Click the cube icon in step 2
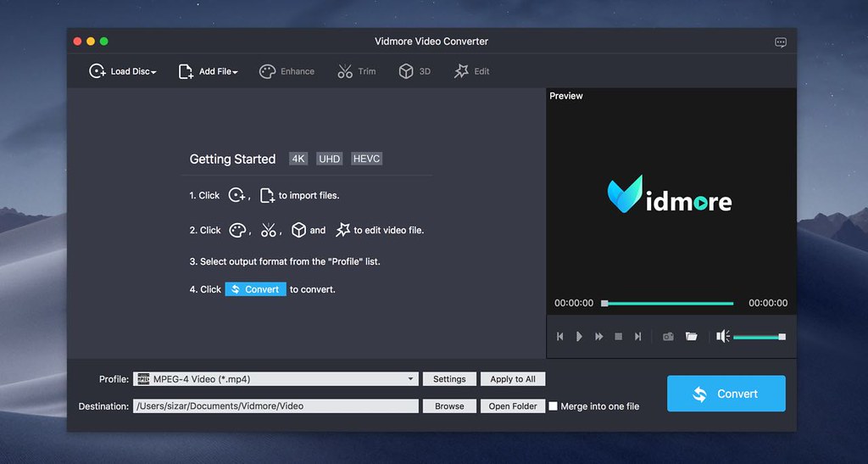The image size is (868, 464). (x=299, y=230)
